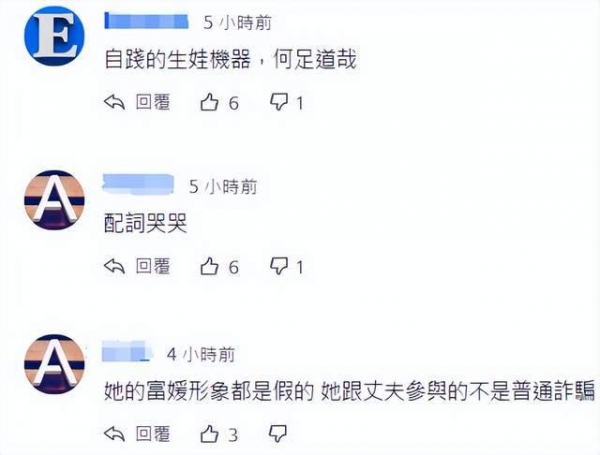Dislike the '自践的生娃機器' comment
The width and height of the screenshot is (600, 455).
pos(279,103)
